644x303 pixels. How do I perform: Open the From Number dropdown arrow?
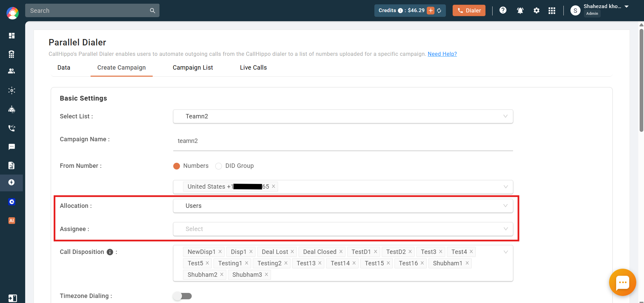pyautogui.click(x=506, y=187)
